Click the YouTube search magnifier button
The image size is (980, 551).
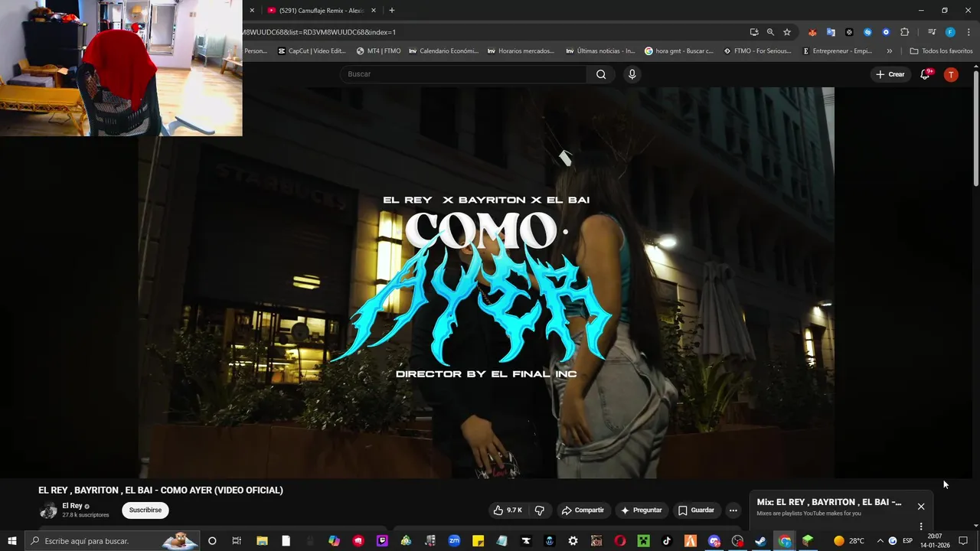[x=601, y=74]
